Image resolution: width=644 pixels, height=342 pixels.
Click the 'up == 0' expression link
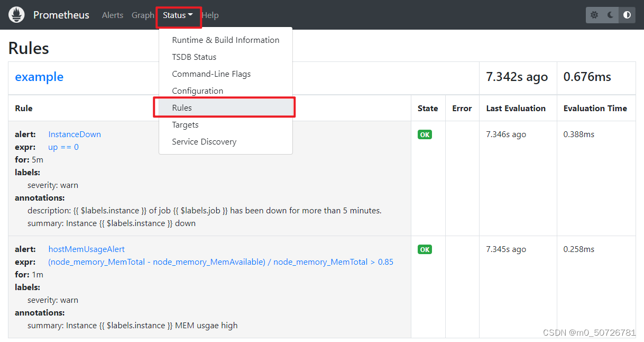click(63, 147)
